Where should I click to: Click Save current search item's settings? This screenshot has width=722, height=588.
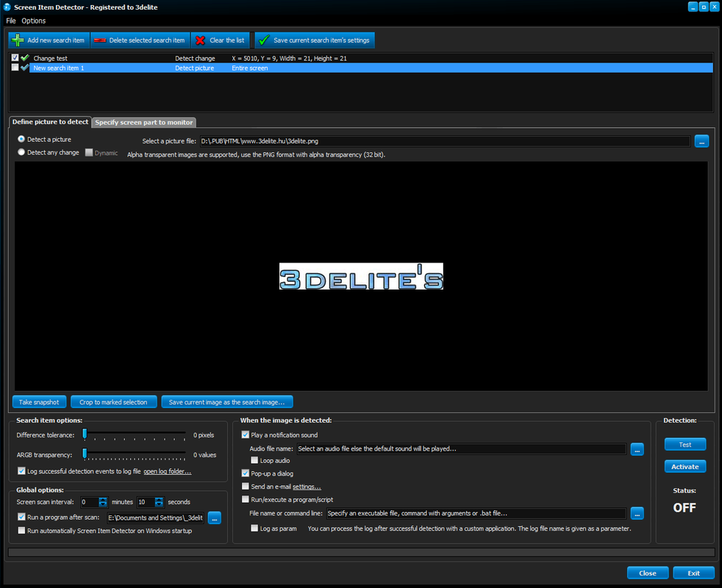click(x=315, y=40)
